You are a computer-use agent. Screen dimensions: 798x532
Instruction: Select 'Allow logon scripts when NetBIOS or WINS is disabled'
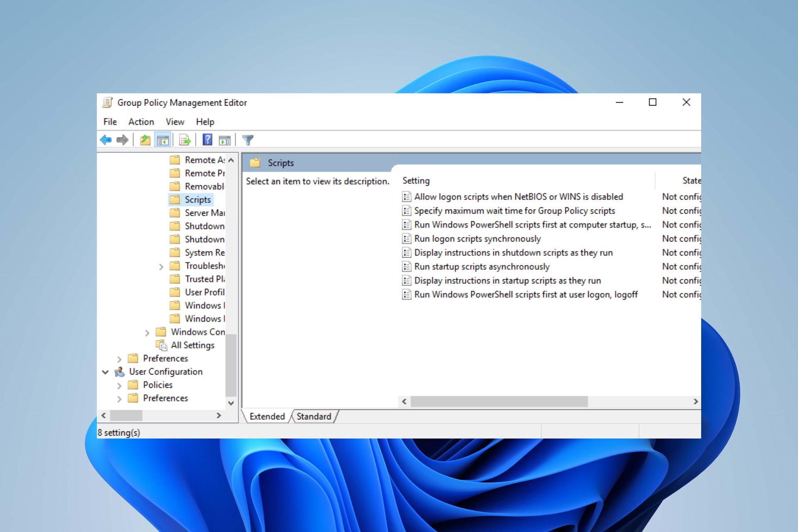pyautogui.click(x=519, y=197)
